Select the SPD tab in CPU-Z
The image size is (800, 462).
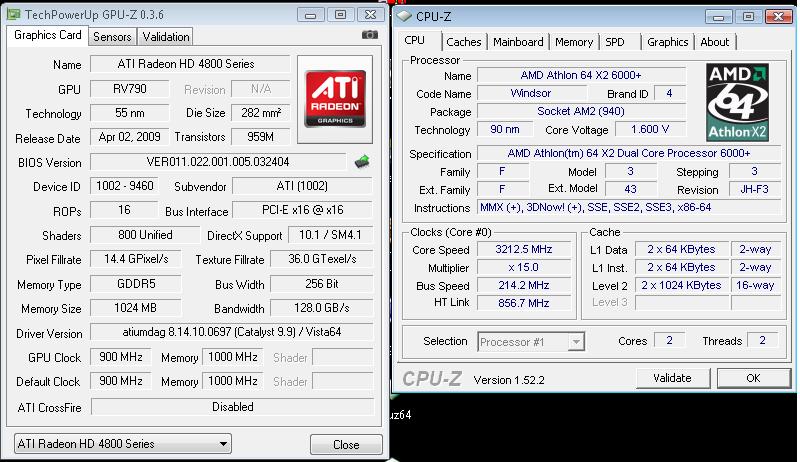[615, 42]
